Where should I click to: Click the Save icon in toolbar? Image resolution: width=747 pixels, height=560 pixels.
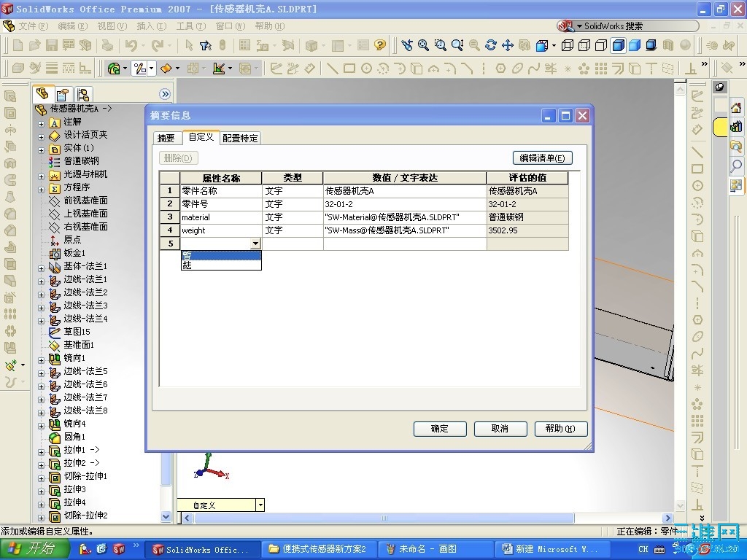[52, 45]
